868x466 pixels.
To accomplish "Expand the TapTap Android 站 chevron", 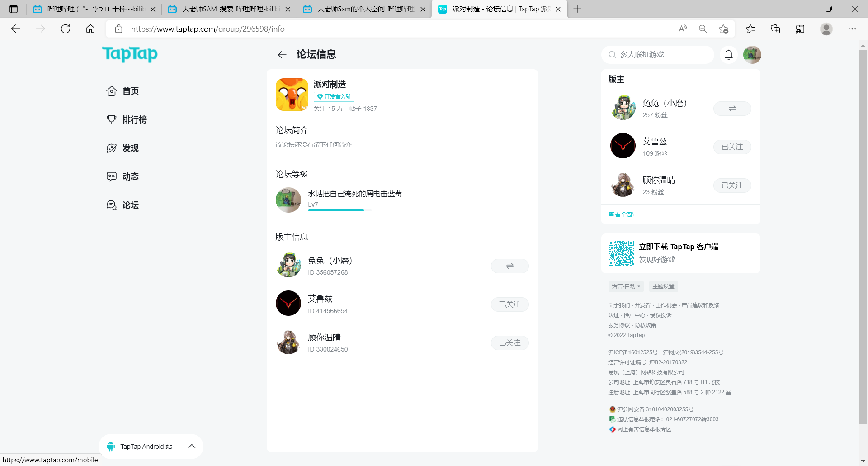I will [x=192, y=446].
